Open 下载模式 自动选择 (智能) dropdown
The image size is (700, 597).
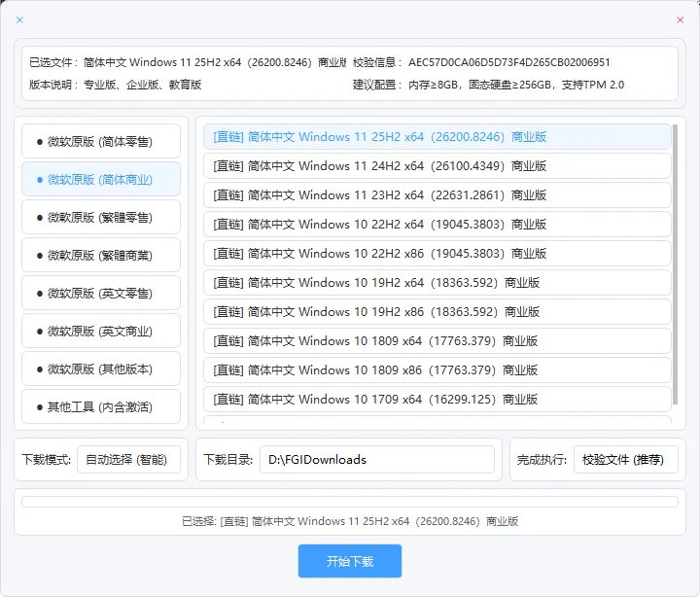129,460
